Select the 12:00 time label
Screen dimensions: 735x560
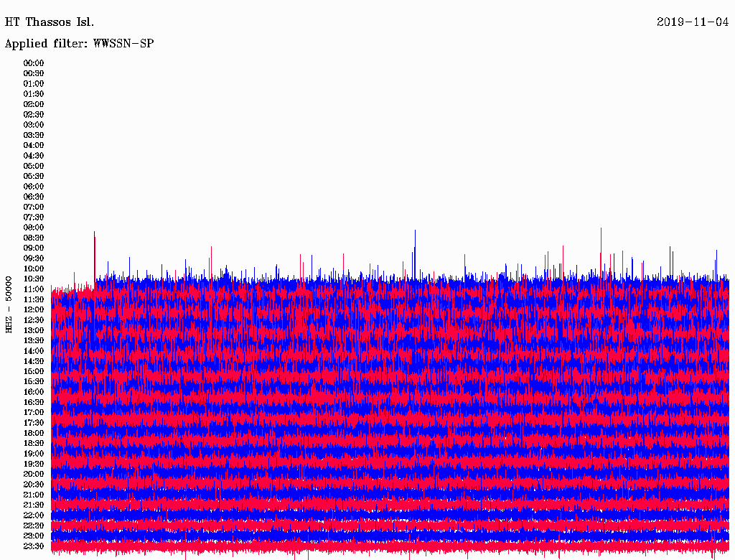point(34,310)
